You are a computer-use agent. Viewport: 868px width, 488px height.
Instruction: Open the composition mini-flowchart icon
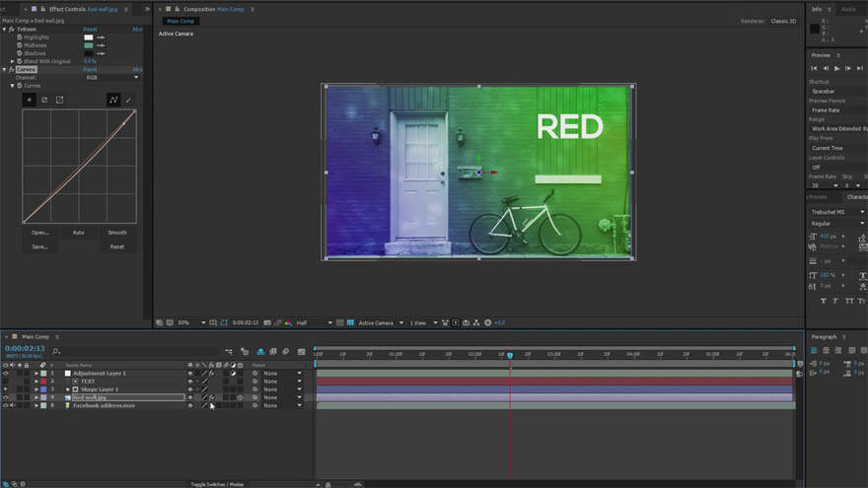pos(229,351)
